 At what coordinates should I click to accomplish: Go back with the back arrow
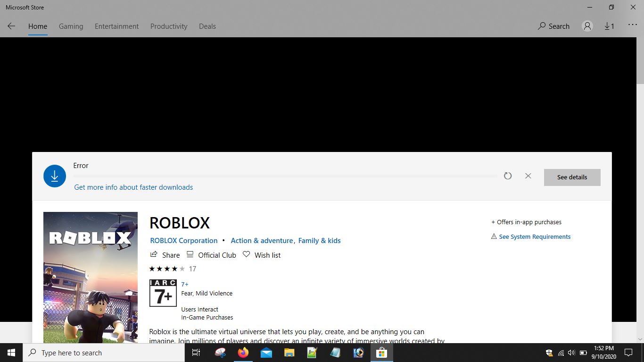pyautogui.click(x=11, y=26)
